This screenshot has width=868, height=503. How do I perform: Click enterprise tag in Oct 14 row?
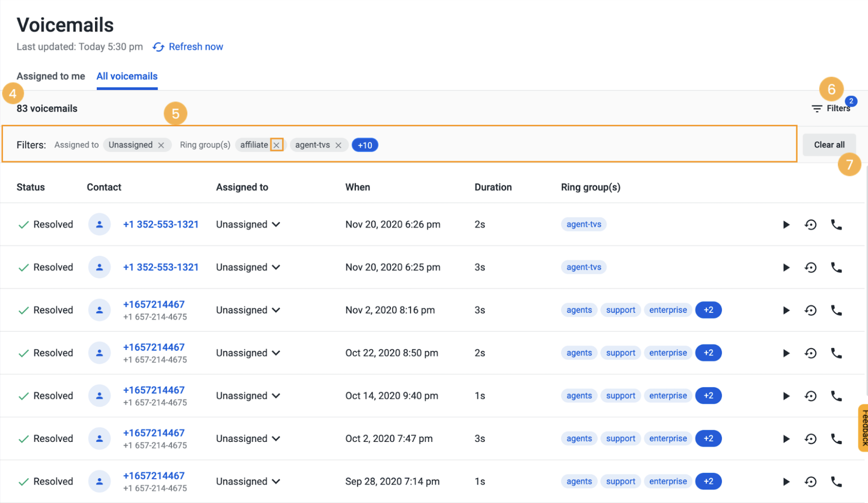click(668, 395)
